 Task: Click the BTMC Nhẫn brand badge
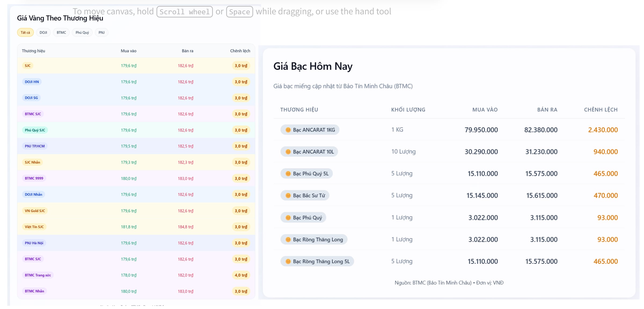coord(34,291)
